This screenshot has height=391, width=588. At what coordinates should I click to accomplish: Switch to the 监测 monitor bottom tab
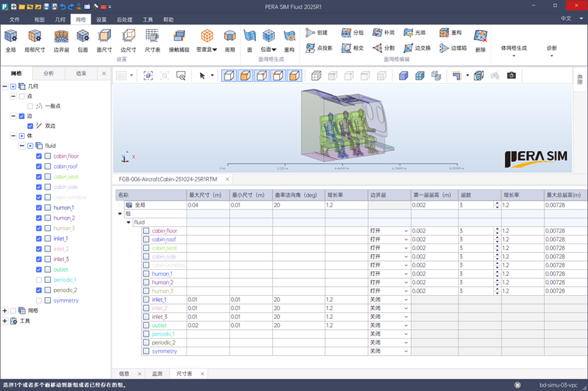pyautogui.click(x=157, y=373)
